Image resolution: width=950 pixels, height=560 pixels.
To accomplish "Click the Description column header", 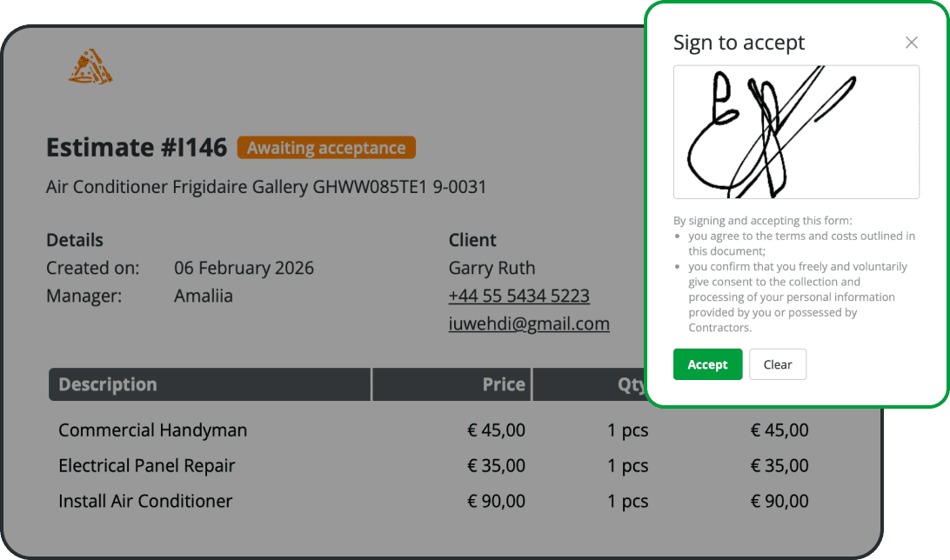I will point(108,384).
